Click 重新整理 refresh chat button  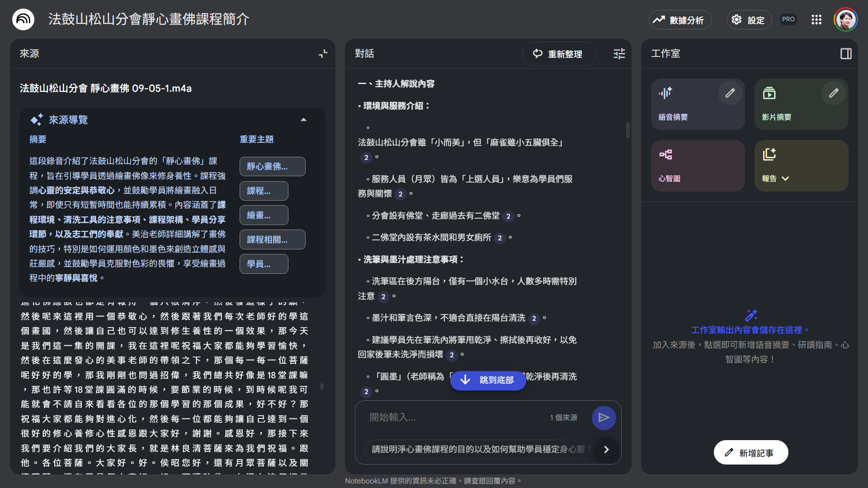click(x=559, y=54)
